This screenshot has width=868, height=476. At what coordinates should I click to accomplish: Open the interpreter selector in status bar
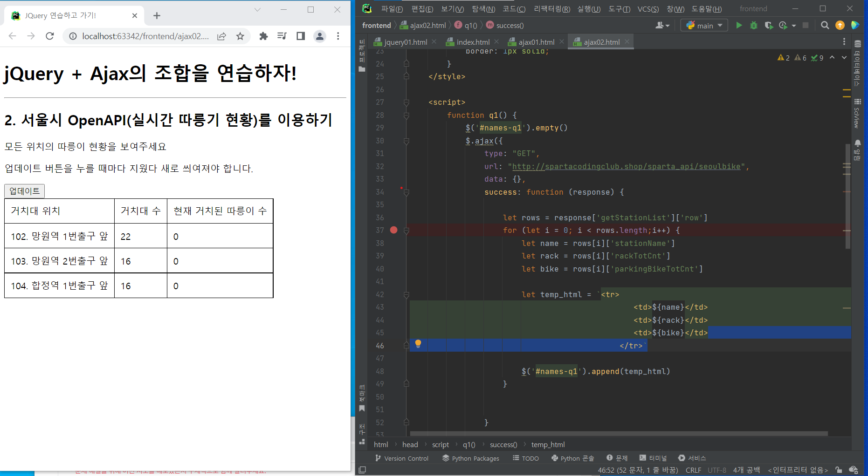point(798,470)
